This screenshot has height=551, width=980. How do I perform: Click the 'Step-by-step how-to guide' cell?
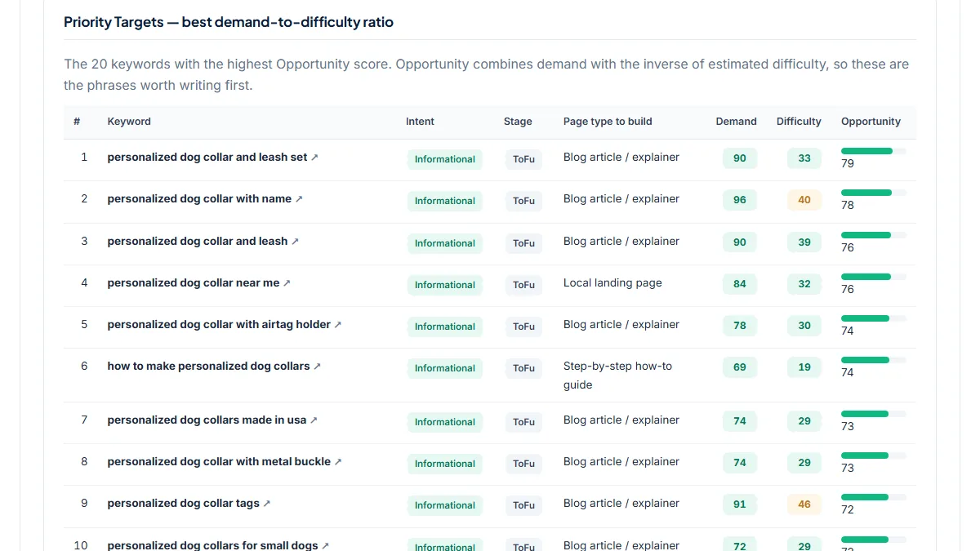tap(617, 375)
